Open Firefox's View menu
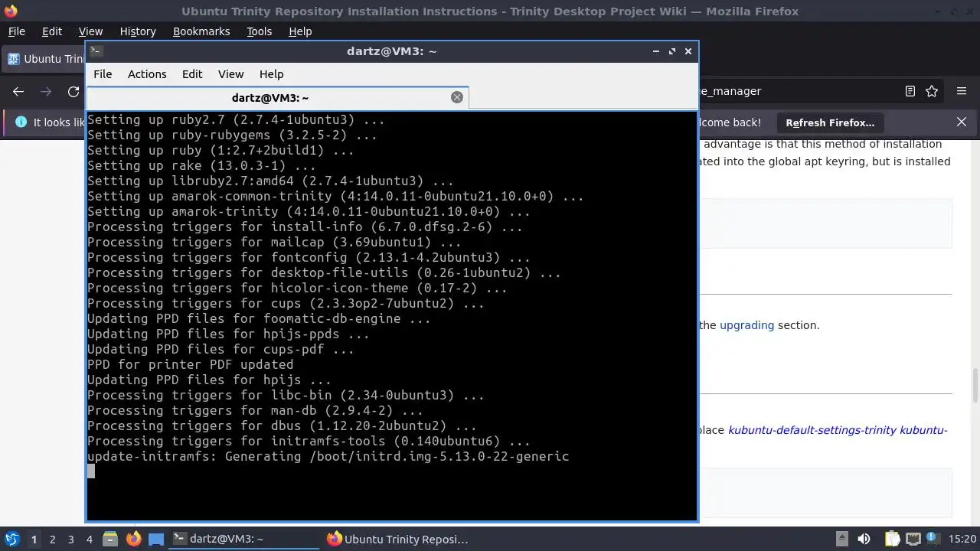980x551 pixels. 90,31
